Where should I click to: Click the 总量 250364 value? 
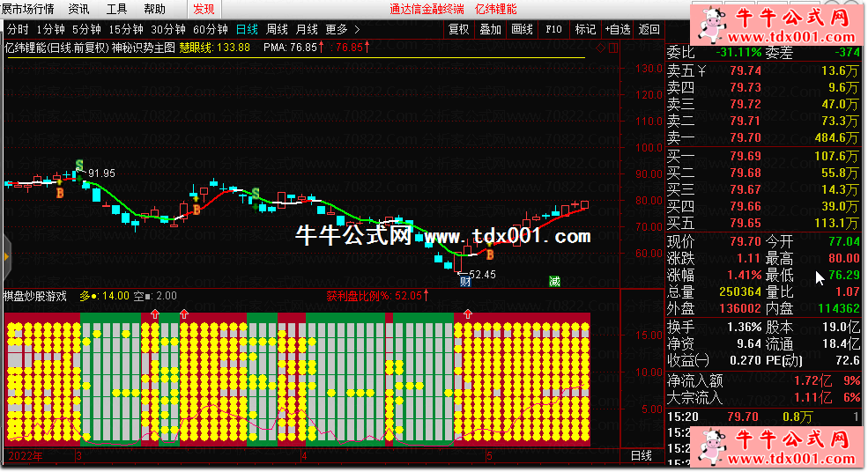(739, 291)
